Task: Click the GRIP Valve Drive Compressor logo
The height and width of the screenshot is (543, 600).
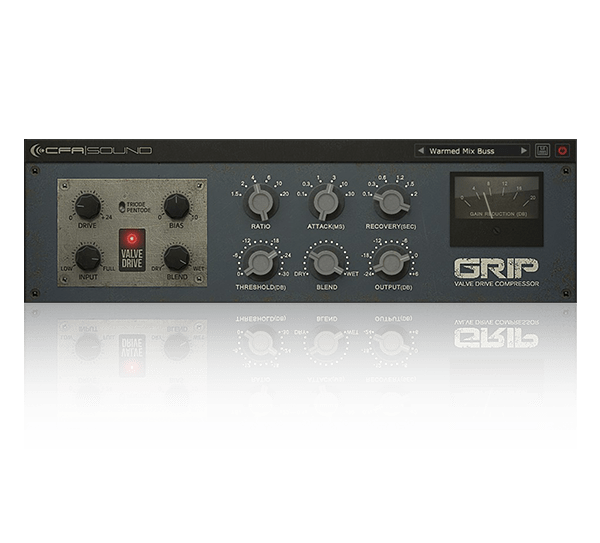Action: (496, 272)
